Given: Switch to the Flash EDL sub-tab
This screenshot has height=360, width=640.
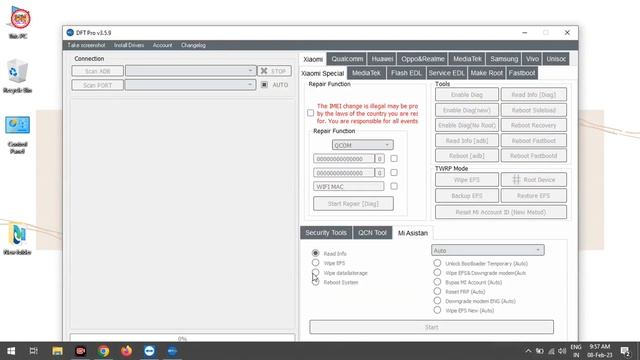Looking at the screenshot, I should (406, 73).
